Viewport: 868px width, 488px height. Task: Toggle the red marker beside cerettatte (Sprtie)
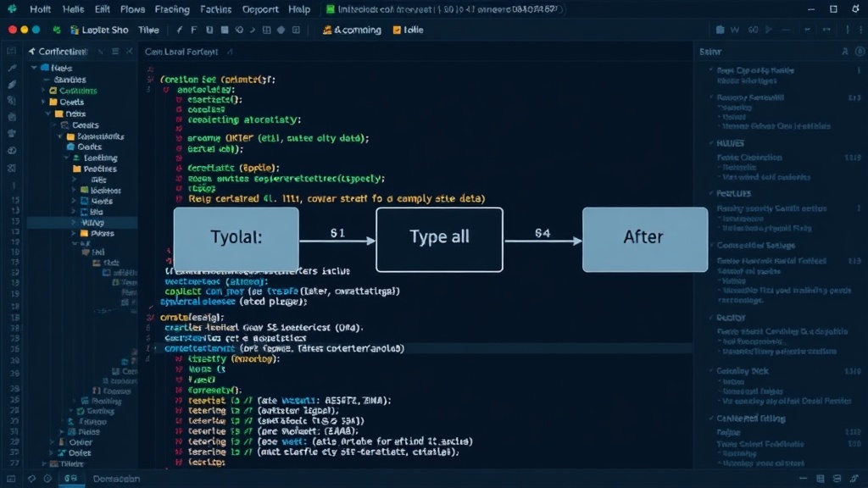pos(179,168)
